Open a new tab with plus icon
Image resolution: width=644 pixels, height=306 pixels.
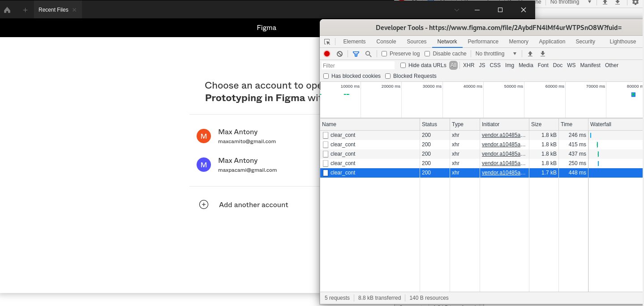coord(25,10)
